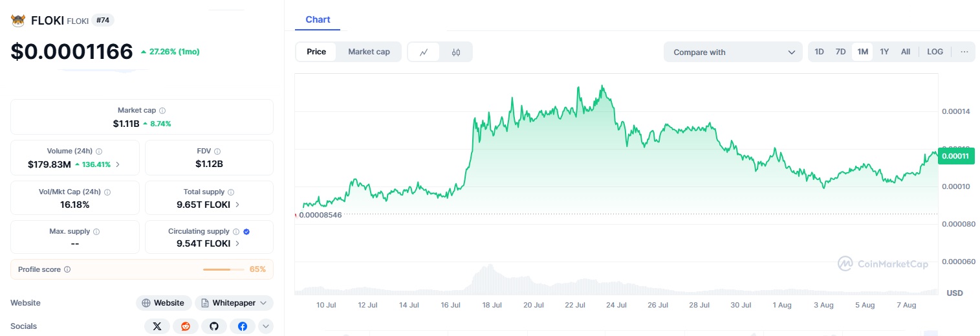Click the FLOKI coin logo
This screenshot has height=336, width=980.
click(18, 20)
